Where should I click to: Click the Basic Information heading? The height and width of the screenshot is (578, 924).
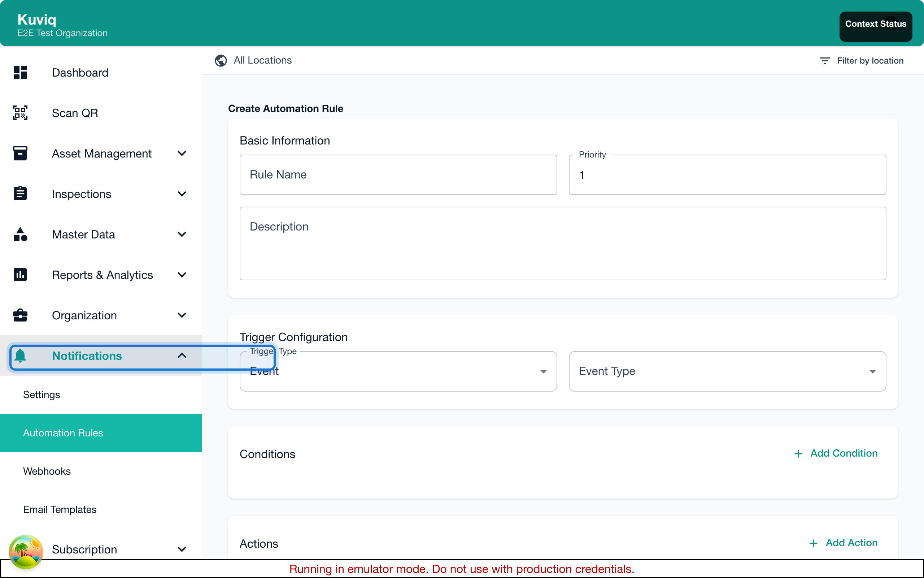tap(284, 141)
